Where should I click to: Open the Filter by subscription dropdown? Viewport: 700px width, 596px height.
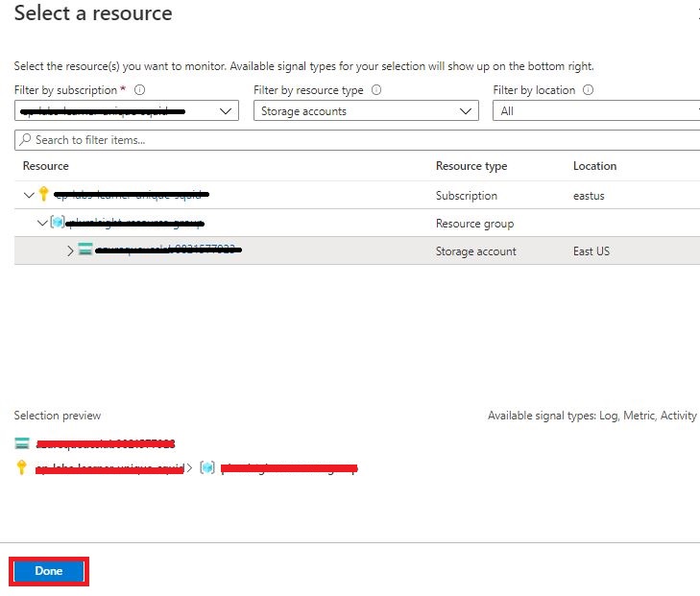click(x=126, y=111)
